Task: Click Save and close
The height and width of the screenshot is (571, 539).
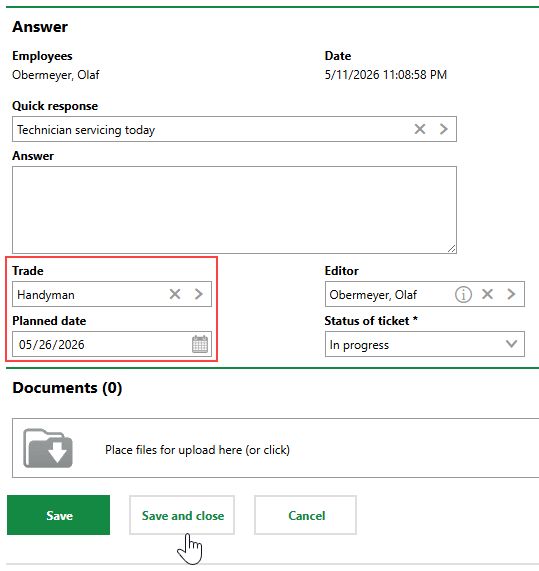Action: (x=182, y=515)
